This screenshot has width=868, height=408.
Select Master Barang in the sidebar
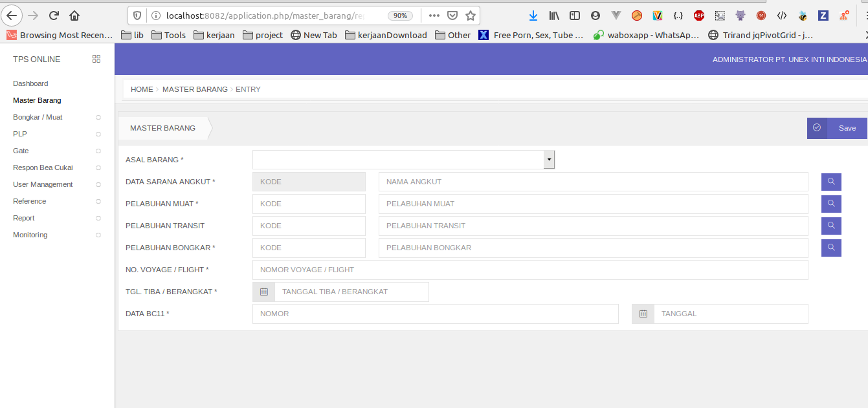click(x=37, y=100)
